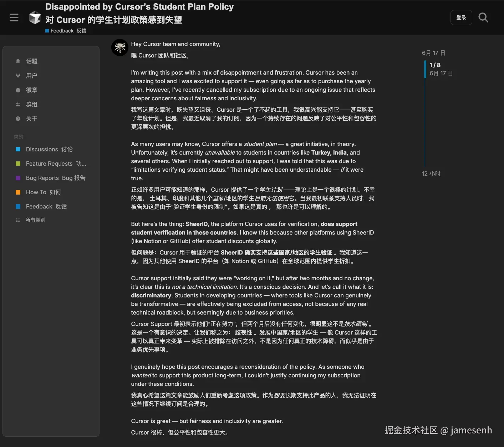Select the 话题 (Topics) sidebar icon
This screenshot has width=504, height=447.
pos(31,61)
